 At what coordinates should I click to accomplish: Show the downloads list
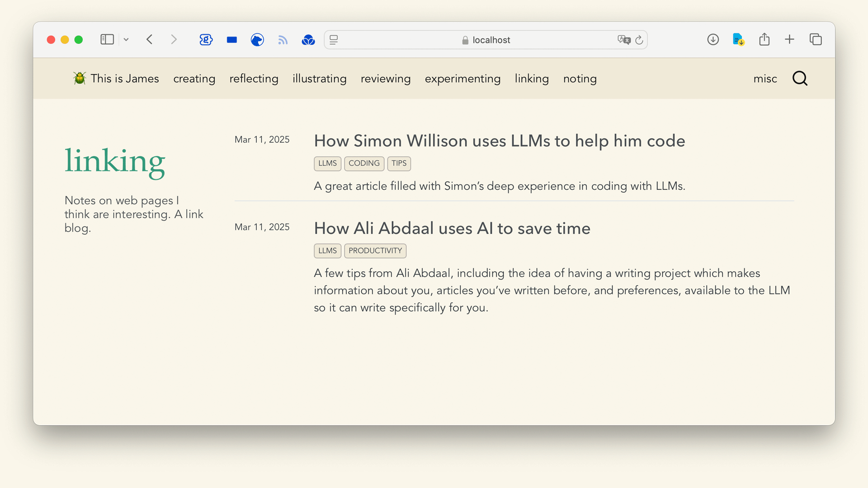[x=713, y=40]
